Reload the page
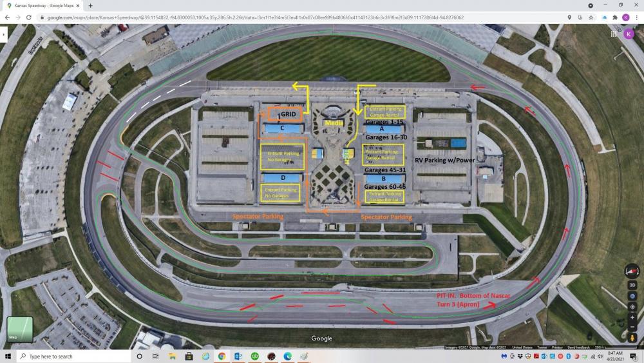 click(29, 17)
